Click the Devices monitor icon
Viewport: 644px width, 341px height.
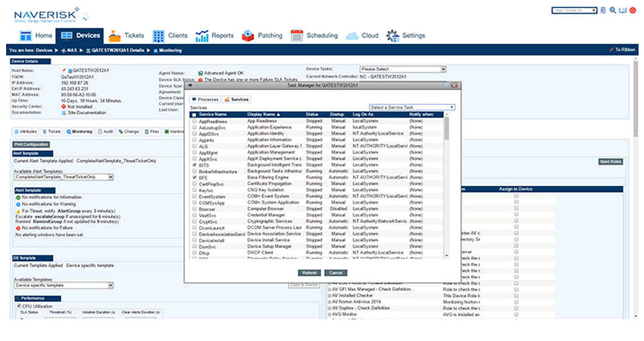click(x=66, y=36)
